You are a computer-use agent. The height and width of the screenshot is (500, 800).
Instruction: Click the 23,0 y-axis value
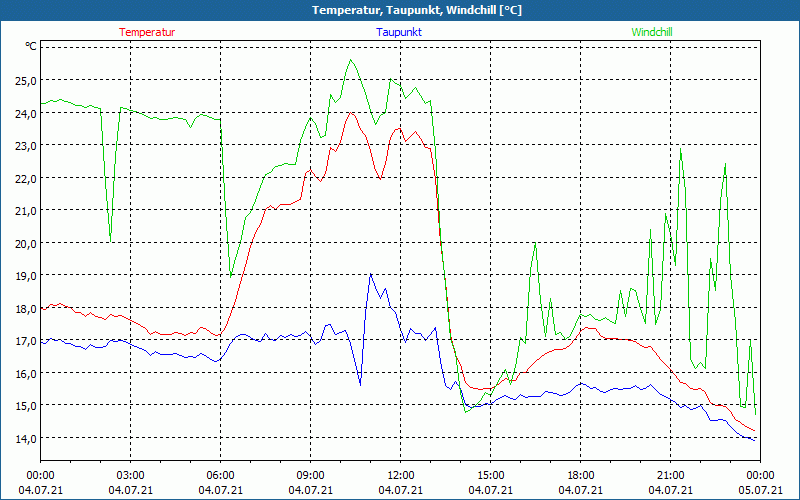[27, 145]
